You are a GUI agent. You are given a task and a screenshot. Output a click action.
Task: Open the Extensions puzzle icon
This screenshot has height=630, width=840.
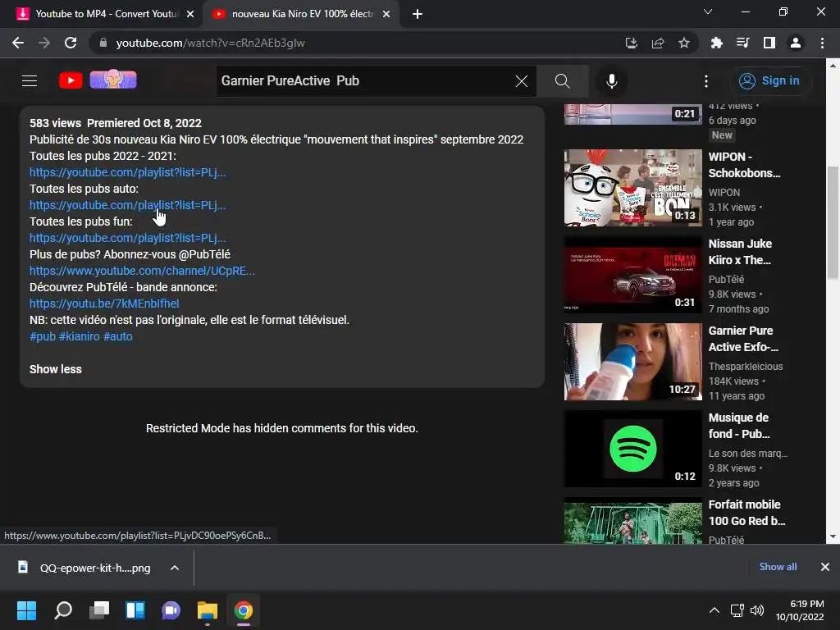(716, 43)
